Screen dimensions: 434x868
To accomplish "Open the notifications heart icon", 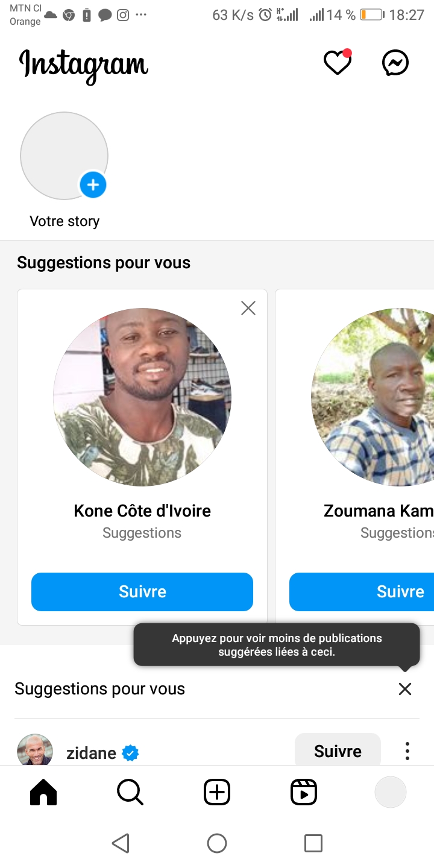I will [337, 63].
